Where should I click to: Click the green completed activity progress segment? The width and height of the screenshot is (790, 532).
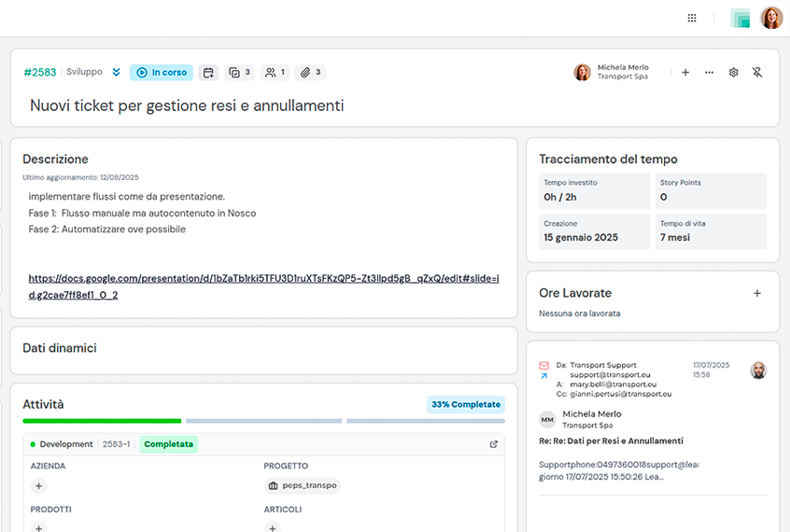(x=102, y=421)
